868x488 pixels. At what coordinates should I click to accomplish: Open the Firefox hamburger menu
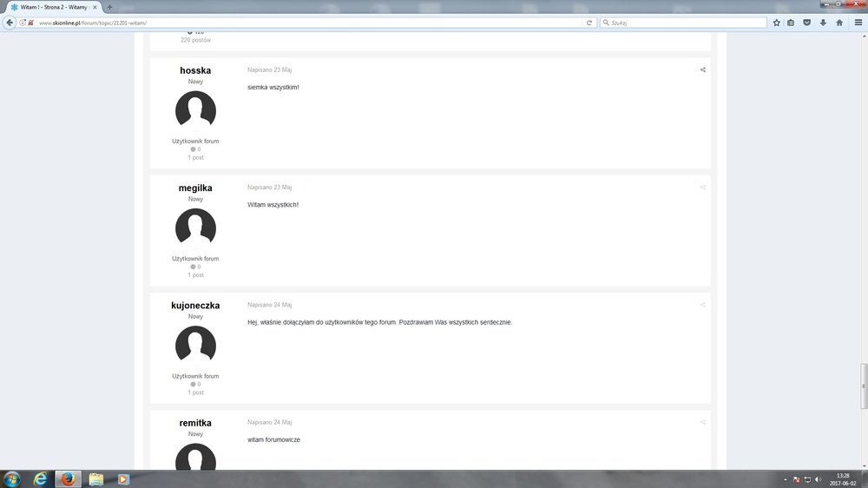pos(858,23)
